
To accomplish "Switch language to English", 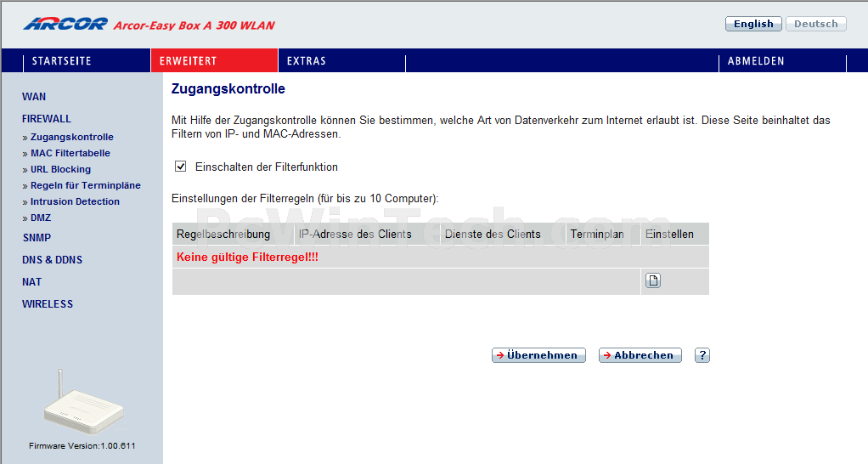I will click(x=753, y=24).
